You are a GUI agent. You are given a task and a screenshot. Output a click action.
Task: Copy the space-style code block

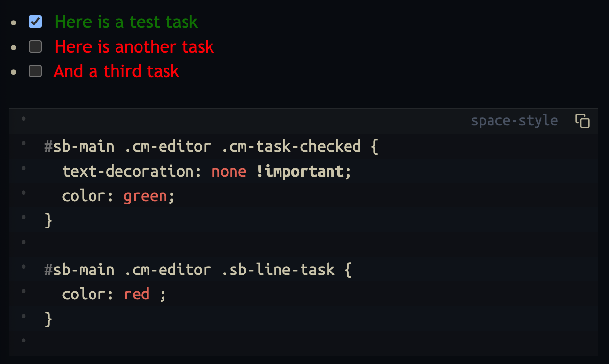[582, 121]
